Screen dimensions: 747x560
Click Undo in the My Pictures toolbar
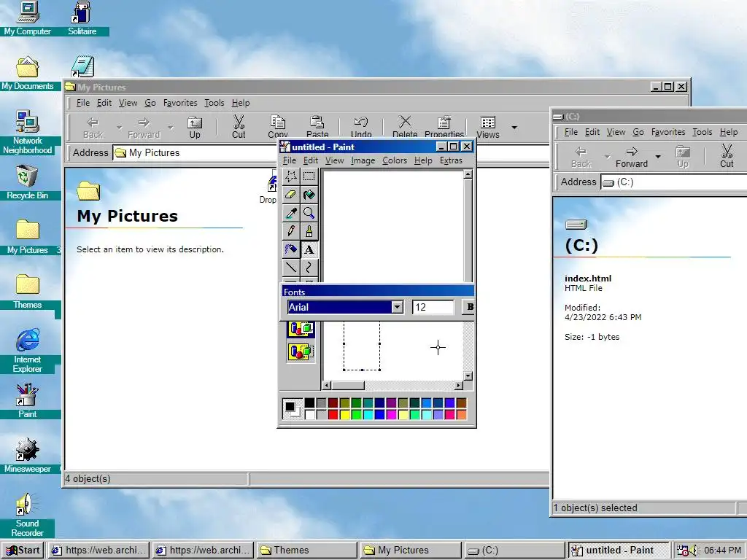point(361,127)
